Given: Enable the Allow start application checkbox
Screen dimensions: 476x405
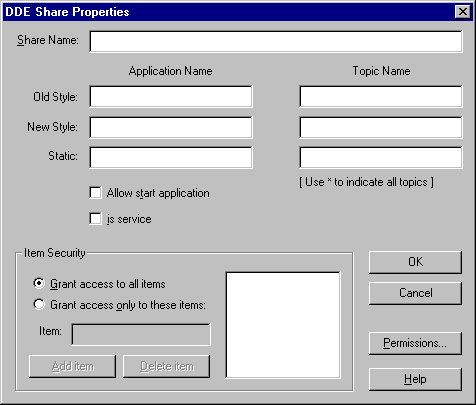Looking at the screenshot, I should (96, 193).
